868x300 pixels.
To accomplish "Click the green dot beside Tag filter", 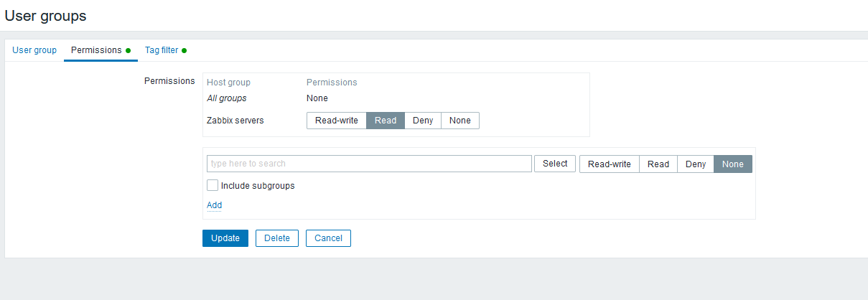I will tap(185, 50).
